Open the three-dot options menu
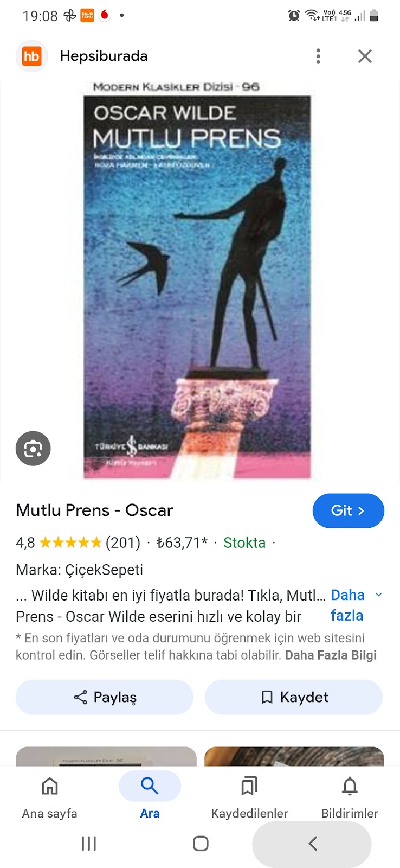 point(318,56)
